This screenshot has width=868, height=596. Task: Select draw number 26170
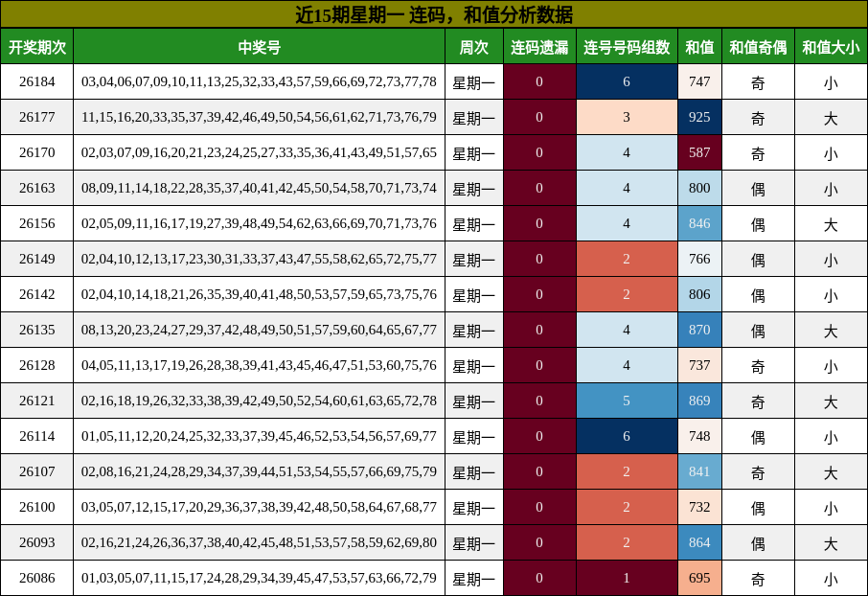(37, 153)
